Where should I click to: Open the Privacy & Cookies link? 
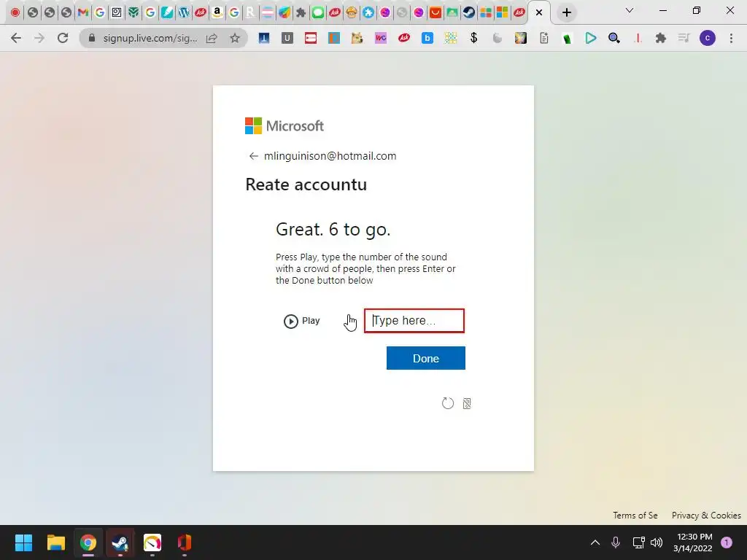706,516
